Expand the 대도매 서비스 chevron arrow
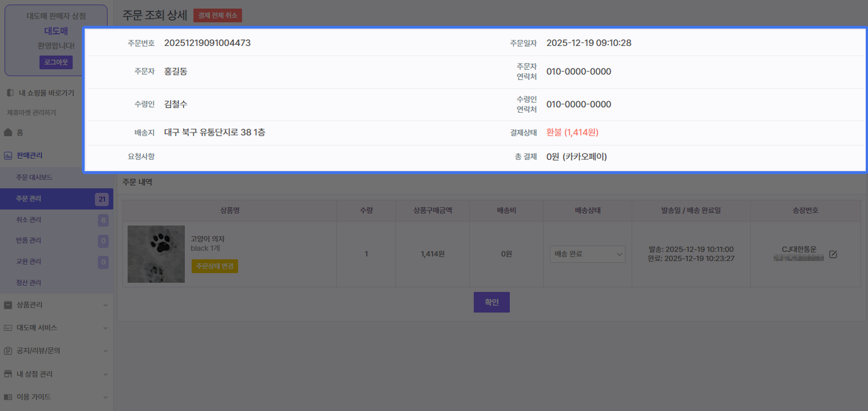Viewport: 868px width, 411px height. click(x=105, y=328)
